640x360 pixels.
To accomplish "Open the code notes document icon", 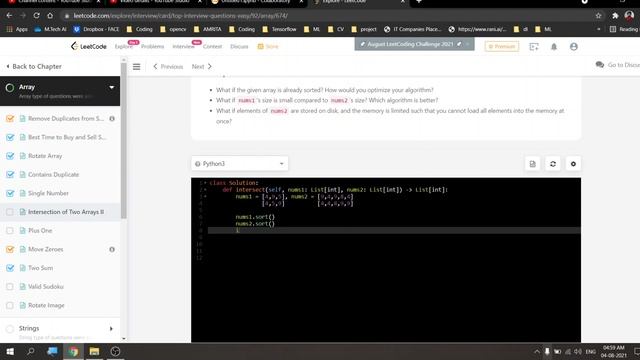I will [x=532, y=164].
